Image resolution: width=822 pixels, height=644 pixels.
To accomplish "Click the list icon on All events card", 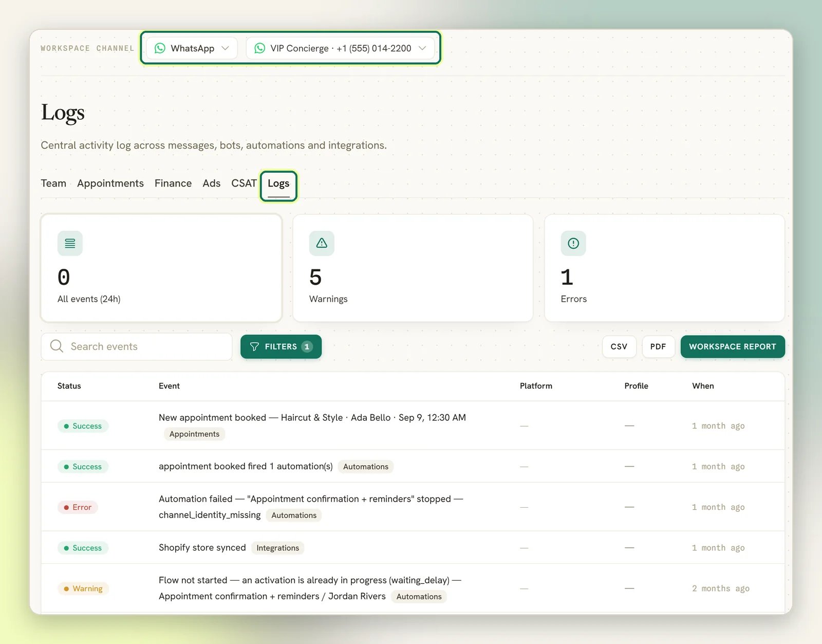I will 70,244.
